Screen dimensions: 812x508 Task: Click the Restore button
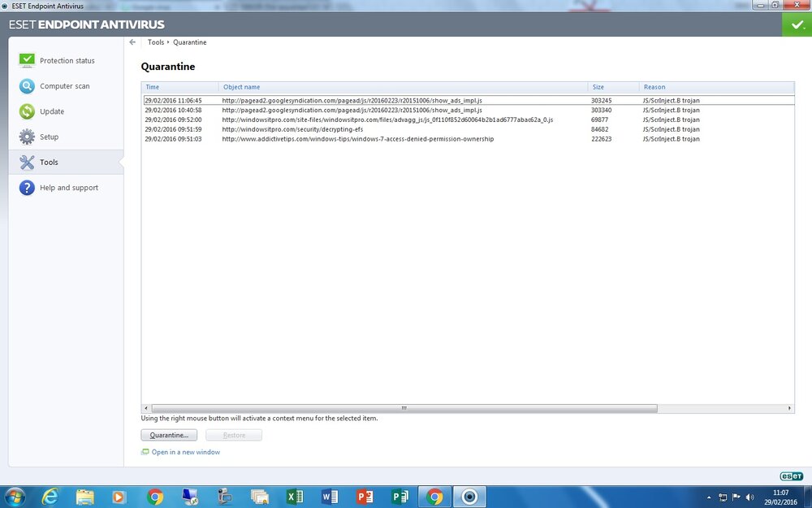click(234, 435)
